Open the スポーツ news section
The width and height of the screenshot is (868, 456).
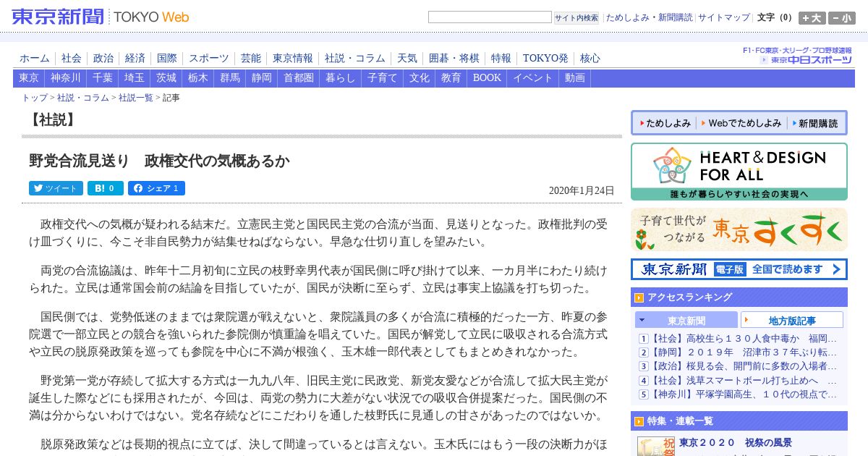click(209, 58)
